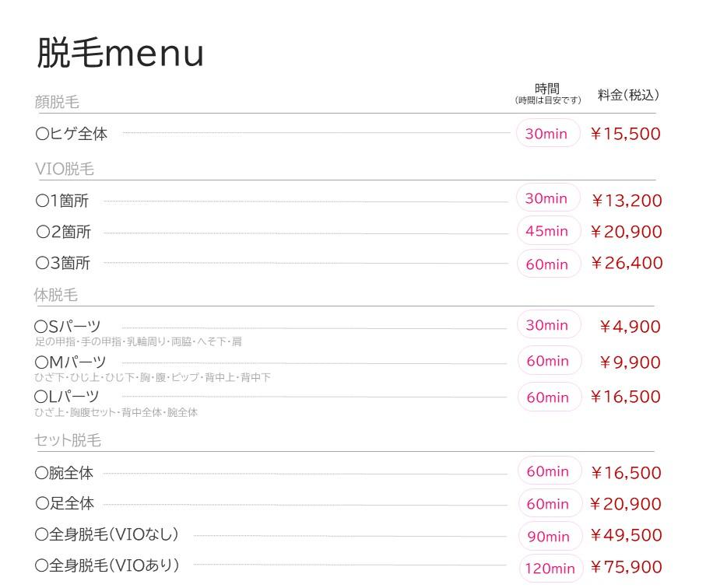Click the 顔脱毛 section heading

pos(57,102)
